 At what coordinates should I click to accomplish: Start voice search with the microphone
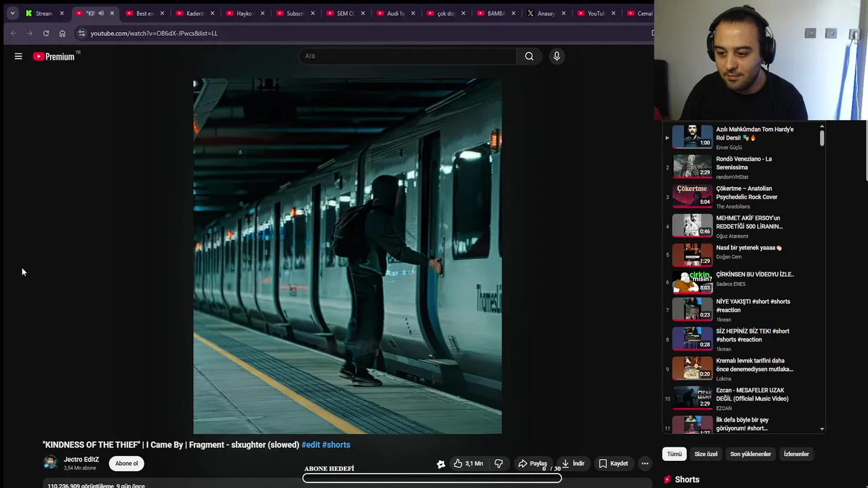click(557, 56)
